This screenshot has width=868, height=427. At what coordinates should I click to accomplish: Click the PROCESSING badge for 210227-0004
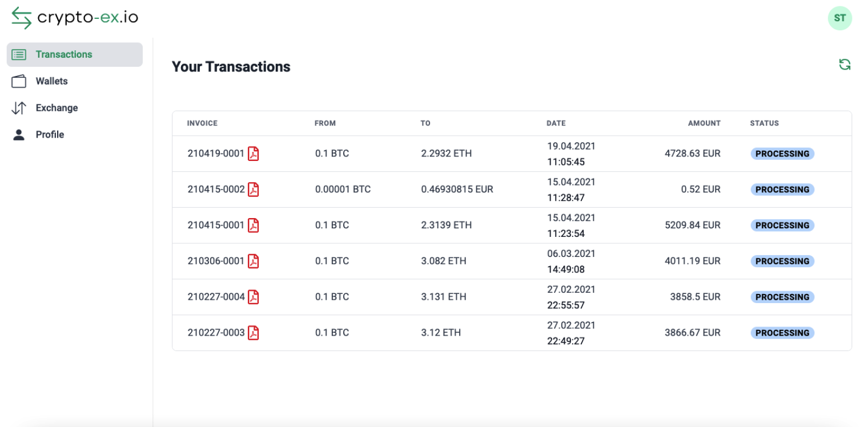[782, 297]
